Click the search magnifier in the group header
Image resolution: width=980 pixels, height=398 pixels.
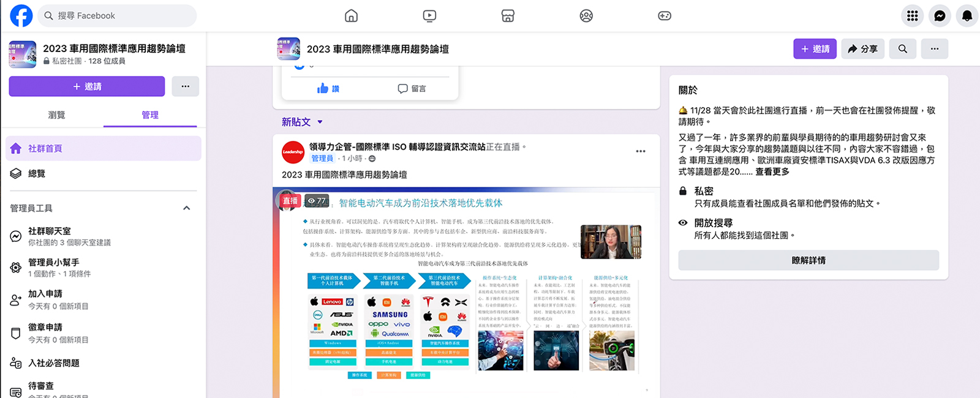pyautogui.click(x=902, y=49)
